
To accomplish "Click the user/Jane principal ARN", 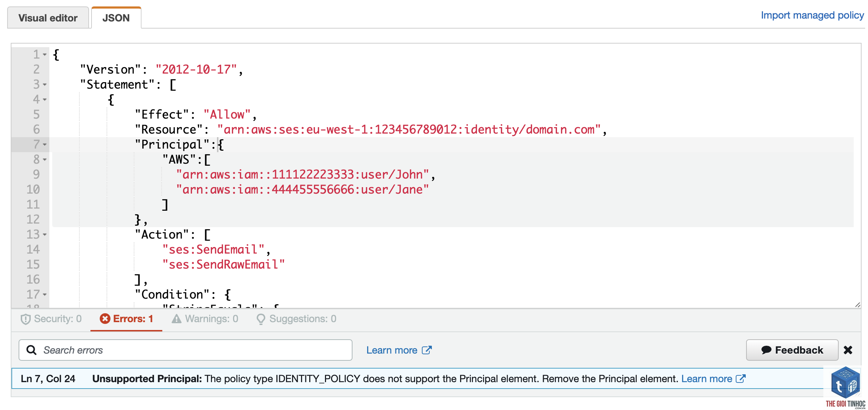I will [x=302, y=190].
